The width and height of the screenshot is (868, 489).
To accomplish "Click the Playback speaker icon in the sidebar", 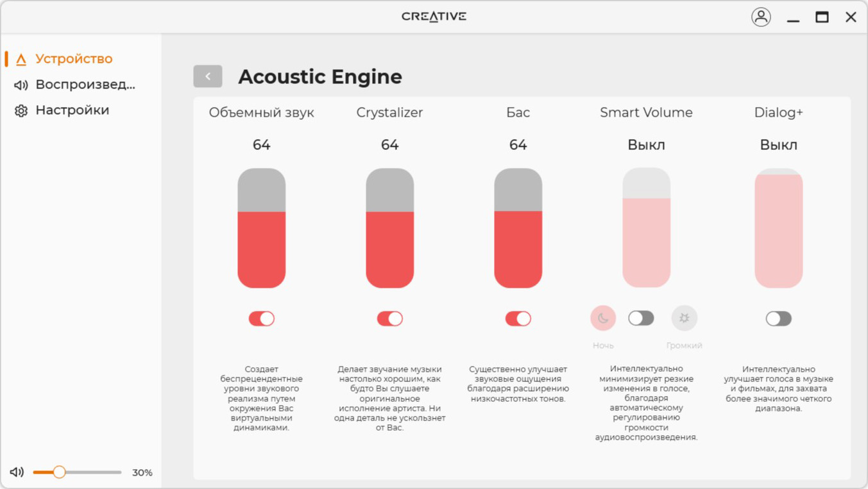I will (21, 85).
